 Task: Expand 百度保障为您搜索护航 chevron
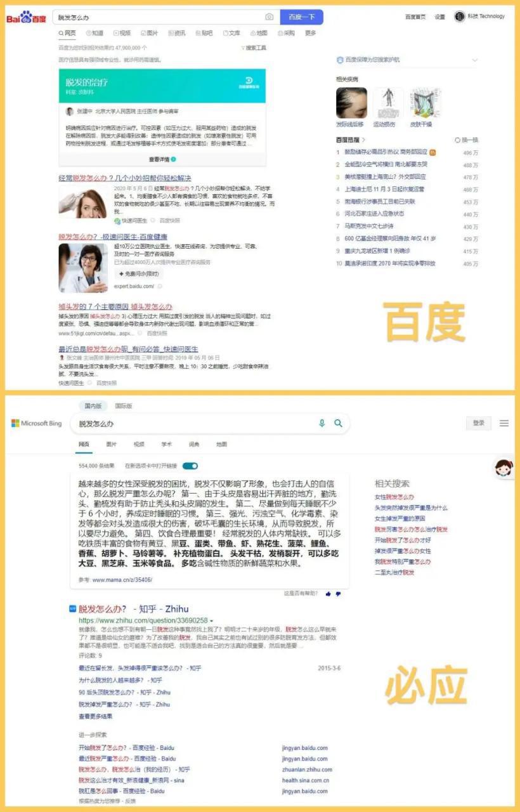(474, 60)
